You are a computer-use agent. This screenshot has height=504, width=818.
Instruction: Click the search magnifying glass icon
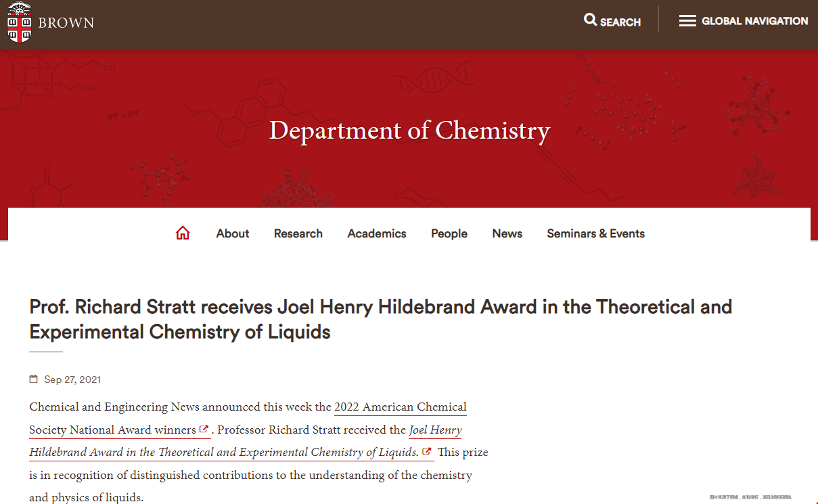[x=590, y=20]
